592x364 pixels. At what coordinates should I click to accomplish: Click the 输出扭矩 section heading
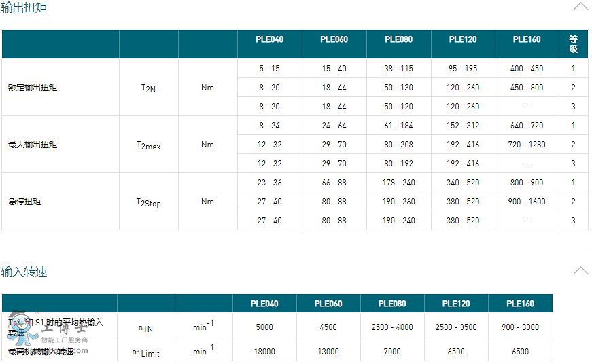coord(24,8)
